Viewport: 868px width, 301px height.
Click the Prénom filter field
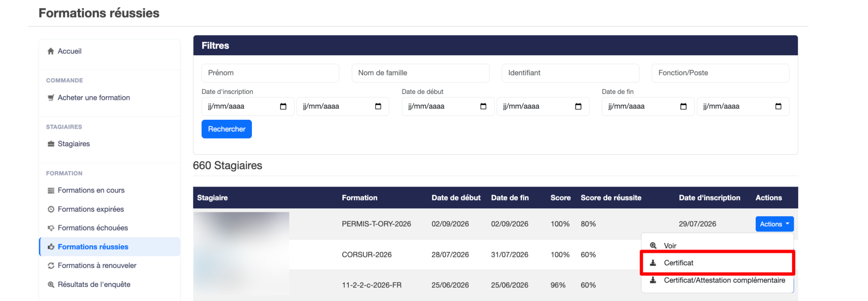click(270, 73)
